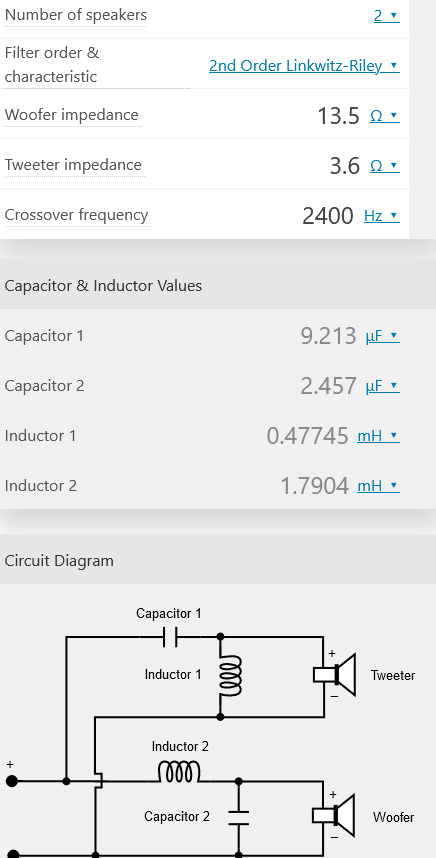Image resolution: width=436 pixels, height=858 pixels.
Task: Change the Capacitor 2 unit µF
Action: (x=382, y=386)
